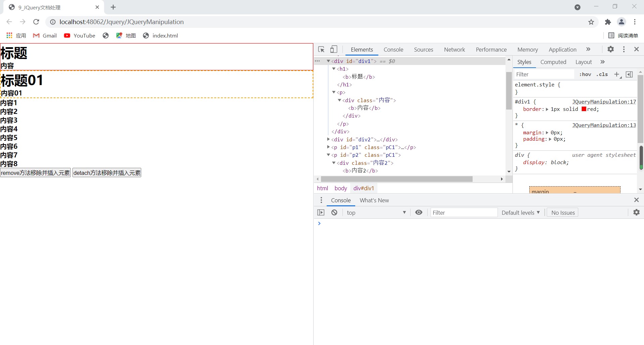Collapse the h1 node

pos(334,69)
